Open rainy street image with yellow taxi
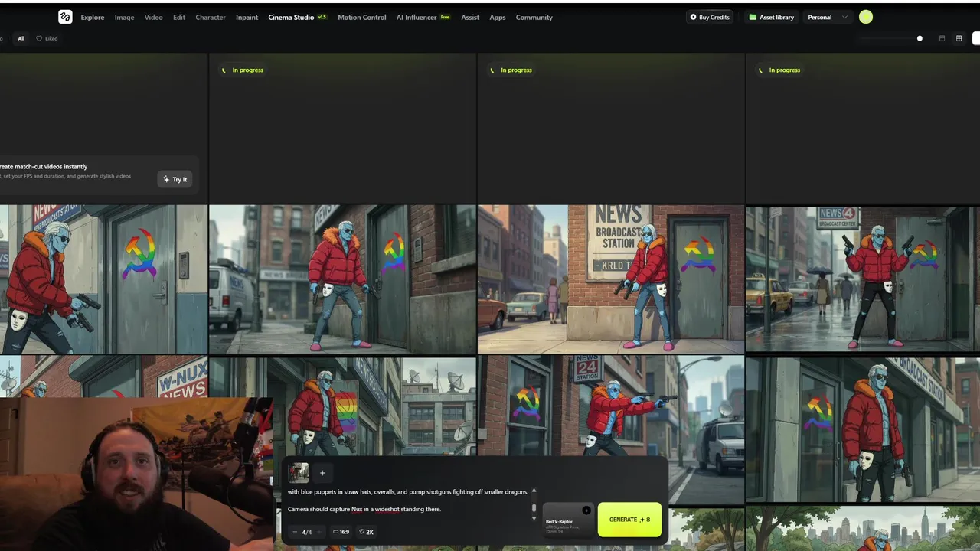This screenshot has height=551, width=980. 863,279
